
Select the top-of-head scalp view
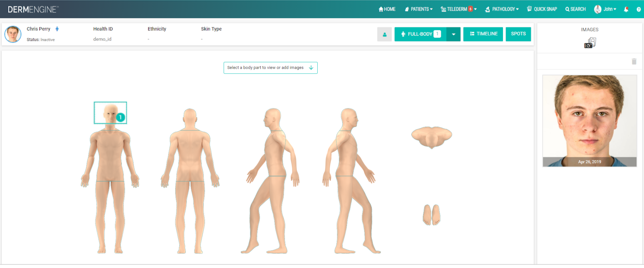(432, 137)
